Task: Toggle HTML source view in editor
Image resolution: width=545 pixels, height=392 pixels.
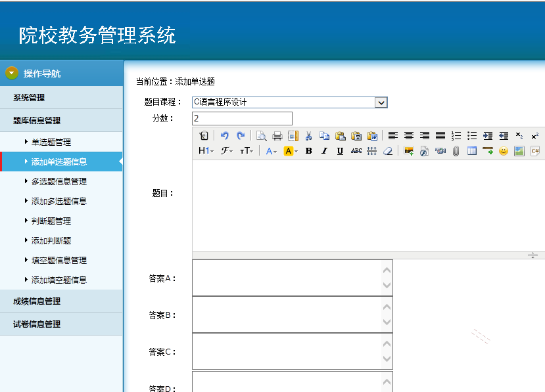Action: [x=204, y=136]
